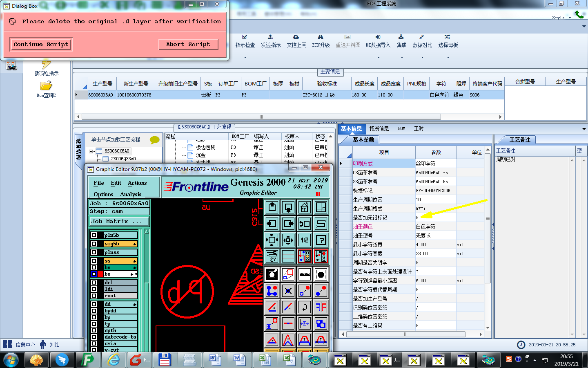Click the XY coordinate window icon
This screenshot has width=588, height=368.
(321, 207)
